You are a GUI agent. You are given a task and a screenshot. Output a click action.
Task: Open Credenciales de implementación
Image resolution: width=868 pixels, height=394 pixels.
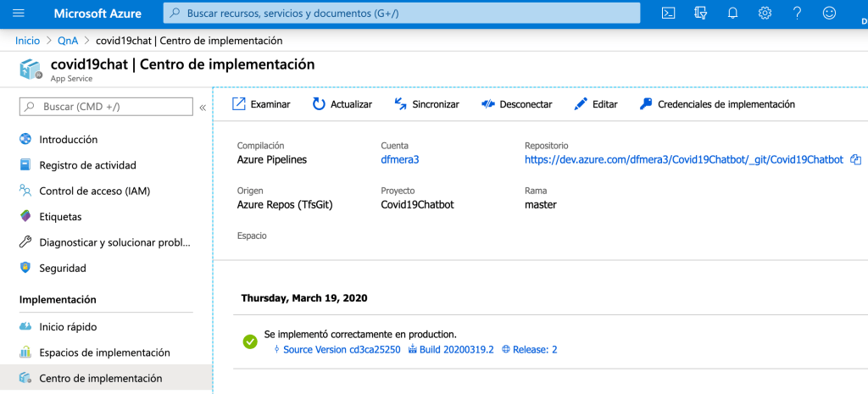pyautogui.click(x=716, y=104)
